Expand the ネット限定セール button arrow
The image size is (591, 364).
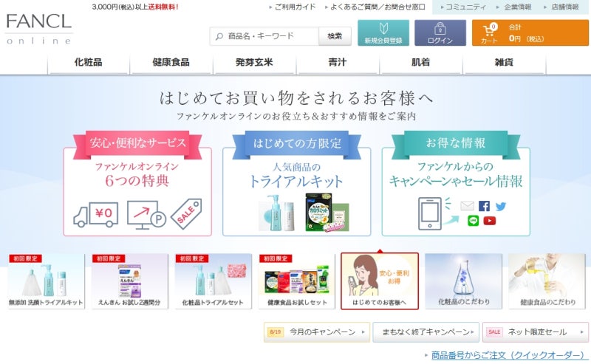click(x=582, y=332)
